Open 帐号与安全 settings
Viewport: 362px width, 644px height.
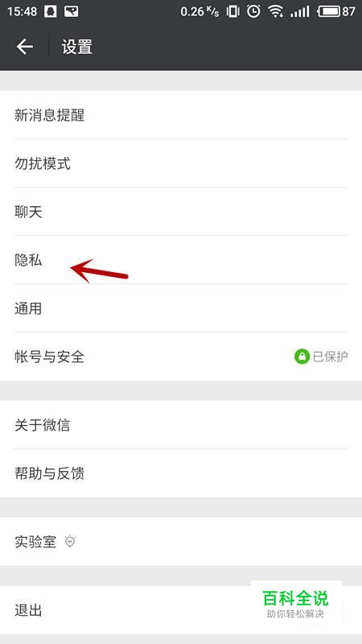[181, 357]
